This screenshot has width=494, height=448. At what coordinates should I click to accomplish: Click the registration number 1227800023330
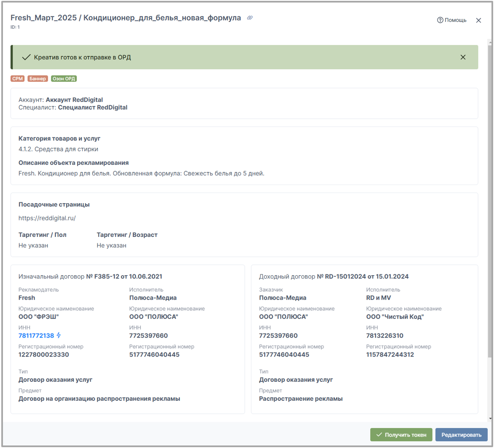[43, 354]
